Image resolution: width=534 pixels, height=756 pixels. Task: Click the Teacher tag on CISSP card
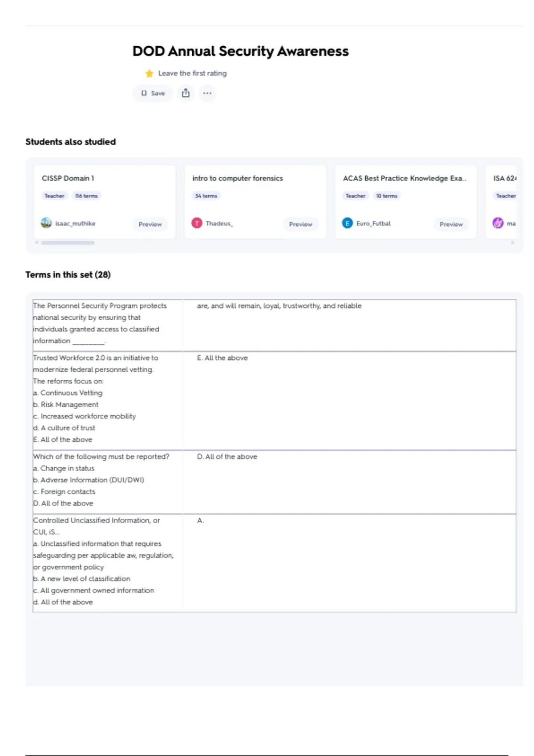[54, 196]
